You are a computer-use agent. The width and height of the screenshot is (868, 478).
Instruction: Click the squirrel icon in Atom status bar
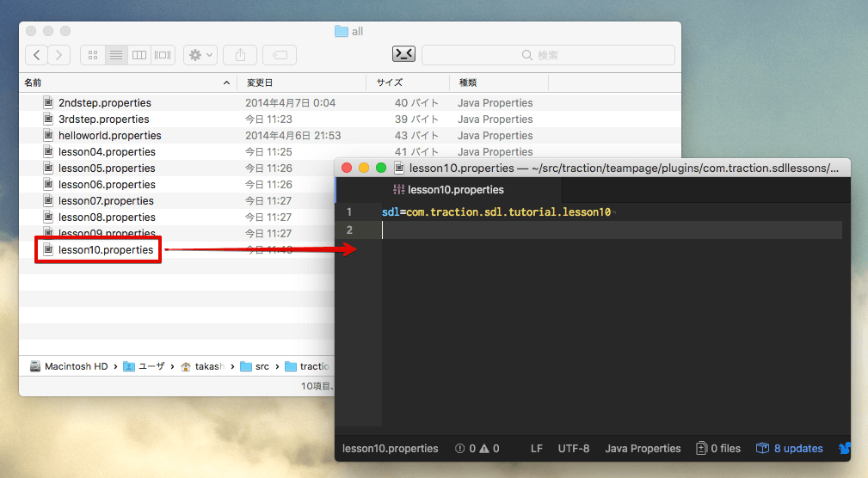(x=843, y=448)
